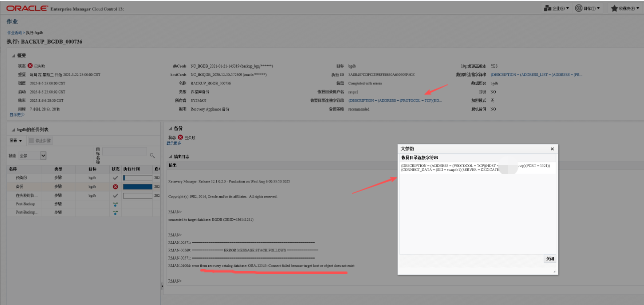Collapse the 备份 section in right panel
644x305 pixels.
pyautogui.click(x=170, y=129)
